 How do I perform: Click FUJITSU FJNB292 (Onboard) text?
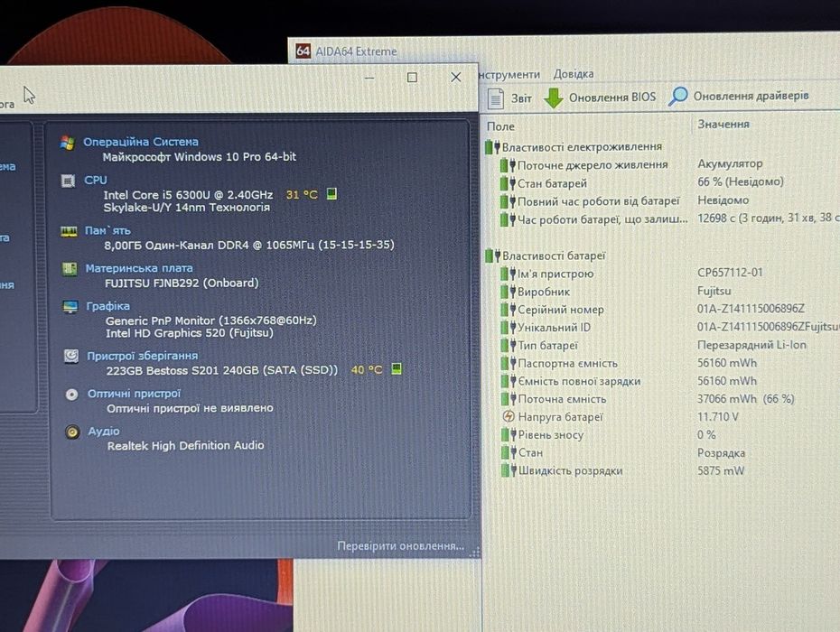point(182,283)
